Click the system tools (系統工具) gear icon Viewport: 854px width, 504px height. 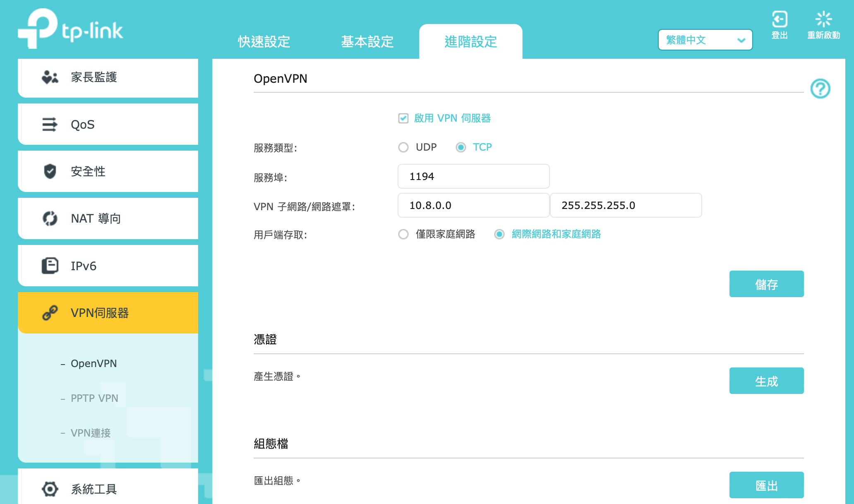[50, 489]
